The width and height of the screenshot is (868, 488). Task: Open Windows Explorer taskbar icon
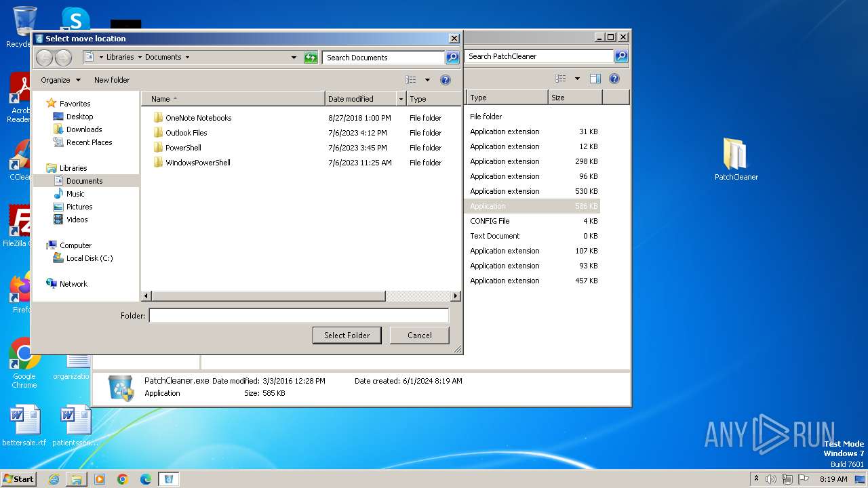point(77,479)
